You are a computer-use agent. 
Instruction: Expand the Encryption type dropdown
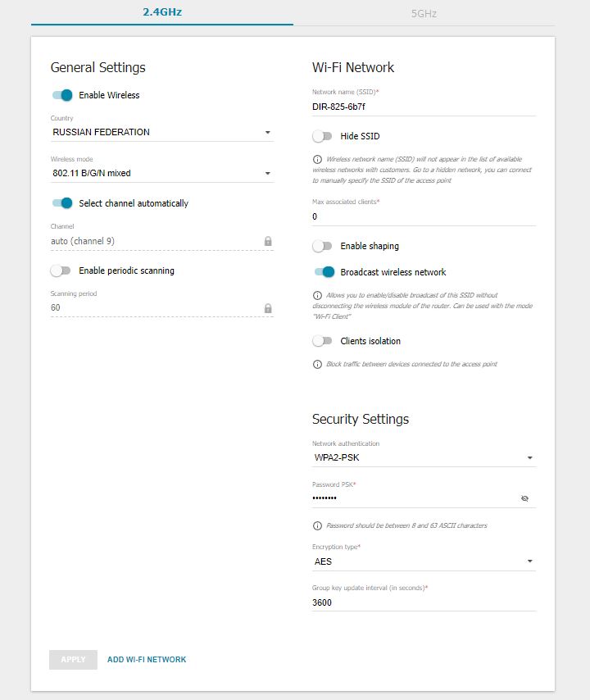coord(424,561)
